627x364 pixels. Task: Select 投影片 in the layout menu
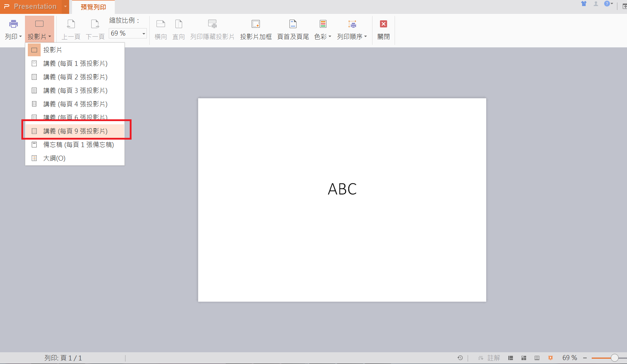pos(75,50)
